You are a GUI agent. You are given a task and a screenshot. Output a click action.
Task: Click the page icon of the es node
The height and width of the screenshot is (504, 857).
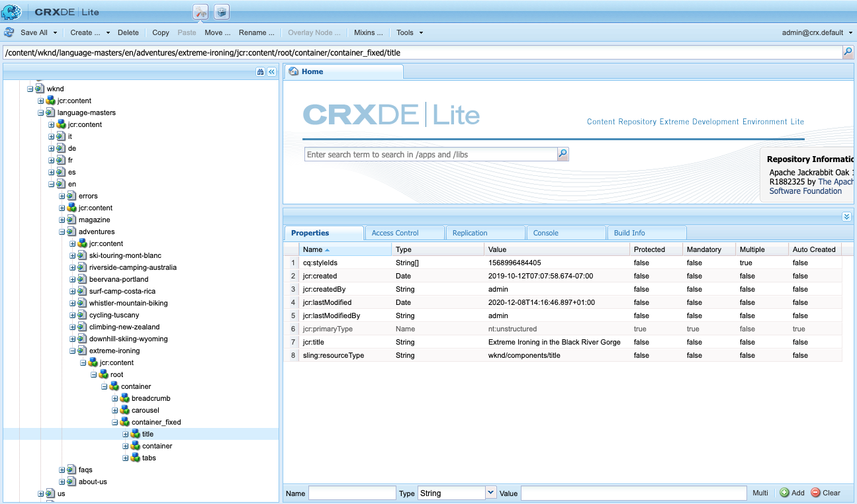pos(61,172)
